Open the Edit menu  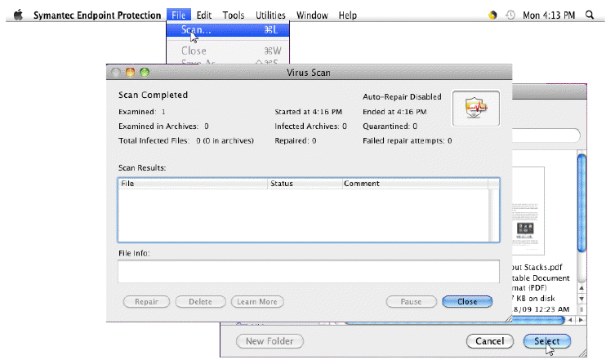(x=203, y=15)
